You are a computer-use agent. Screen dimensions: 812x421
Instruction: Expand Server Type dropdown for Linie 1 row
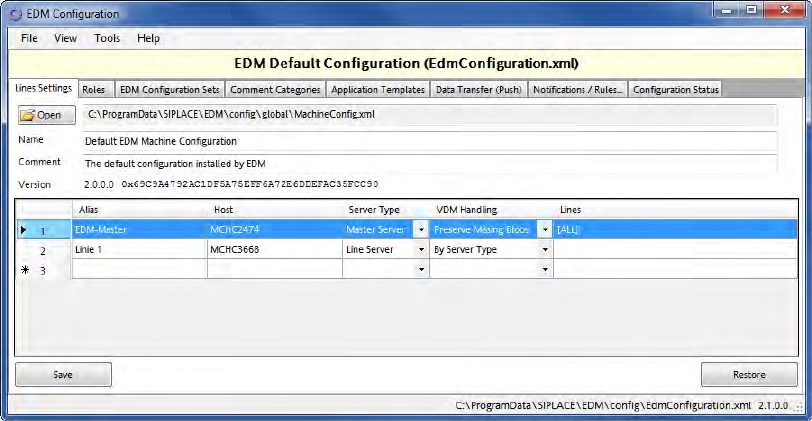pyautogui.click(x=421, y=250)
